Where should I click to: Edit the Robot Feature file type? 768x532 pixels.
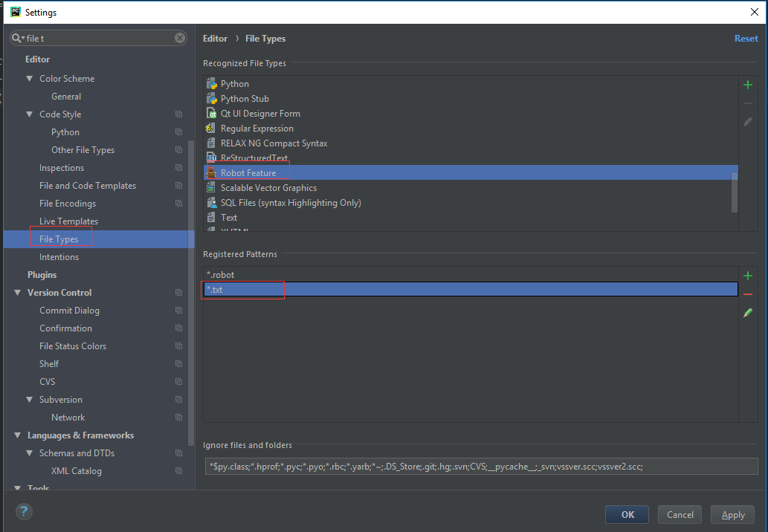point(748,122)
